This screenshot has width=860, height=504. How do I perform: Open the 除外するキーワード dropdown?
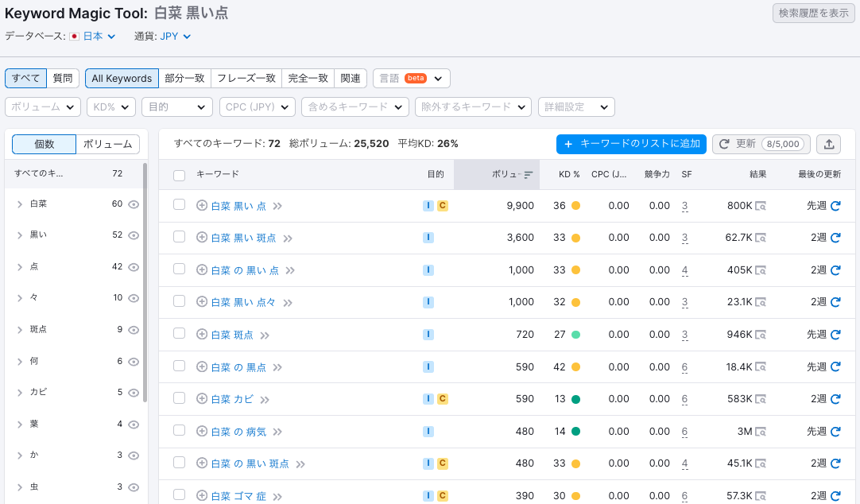pyautogui.click(x=474, y=107)
